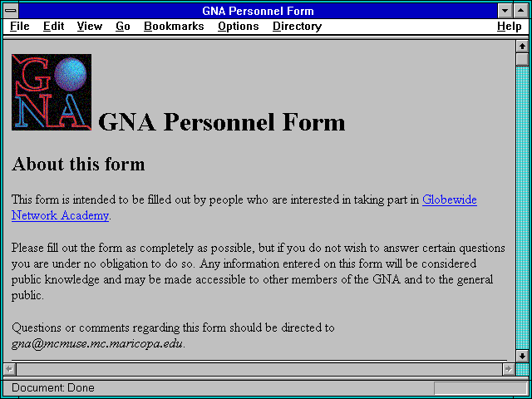Click the vertical scrollbar up arrow
The image size is (532, 399).
click(522, 47)
